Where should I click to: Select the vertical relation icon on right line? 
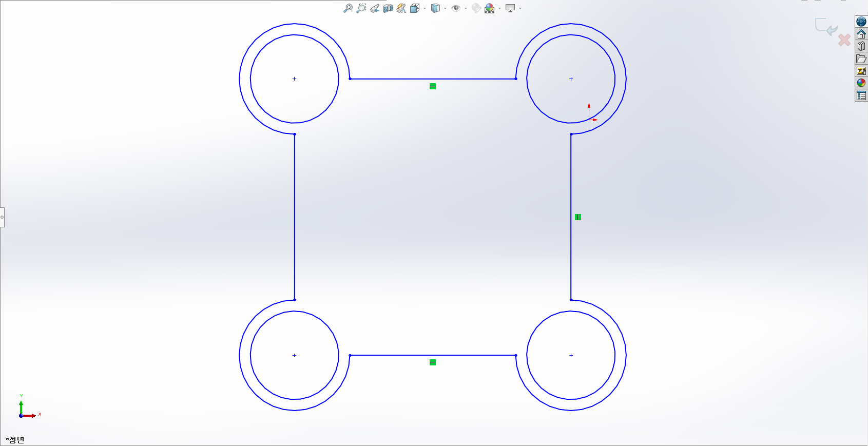point(578,217)
